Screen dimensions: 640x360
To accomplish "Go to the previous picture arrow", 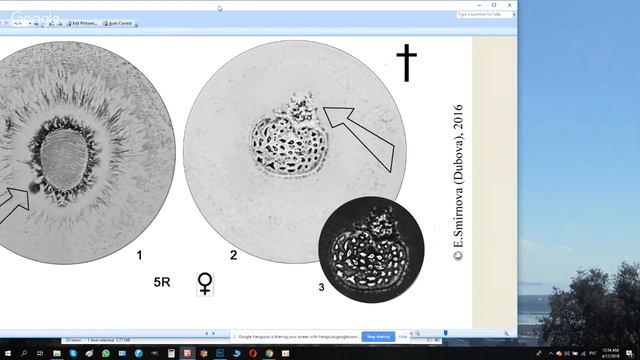I will point(207,333).
